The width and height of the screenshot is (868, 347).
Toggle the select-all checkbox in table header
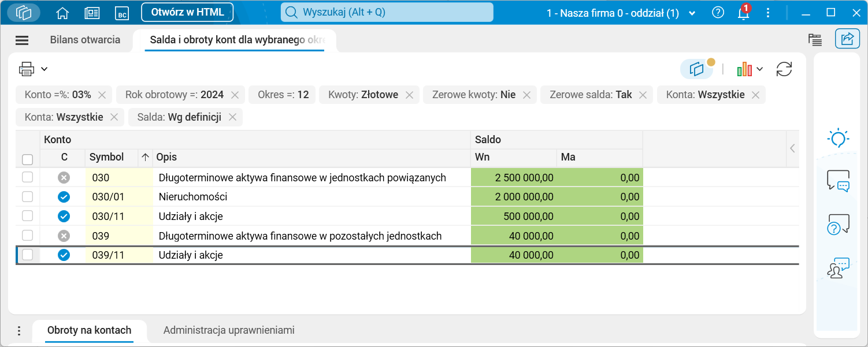(x=27, y=158)
